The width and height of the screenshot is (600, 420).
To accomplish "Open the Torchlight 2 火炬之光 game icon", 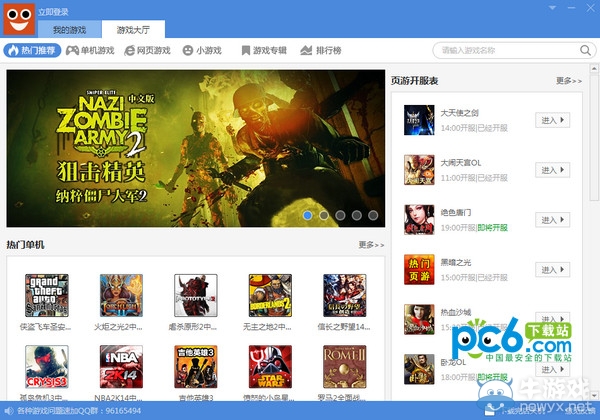I will click(121, 295).
